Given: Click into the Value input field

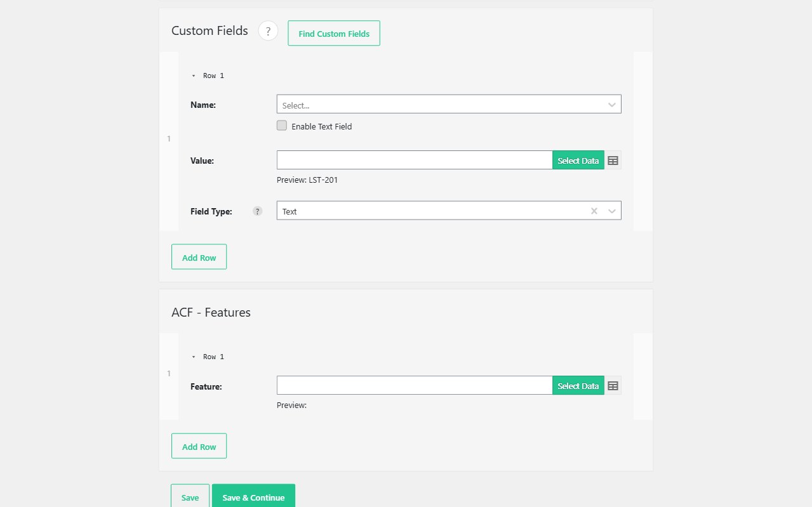Looking at the screenshot, I should 415,160.
